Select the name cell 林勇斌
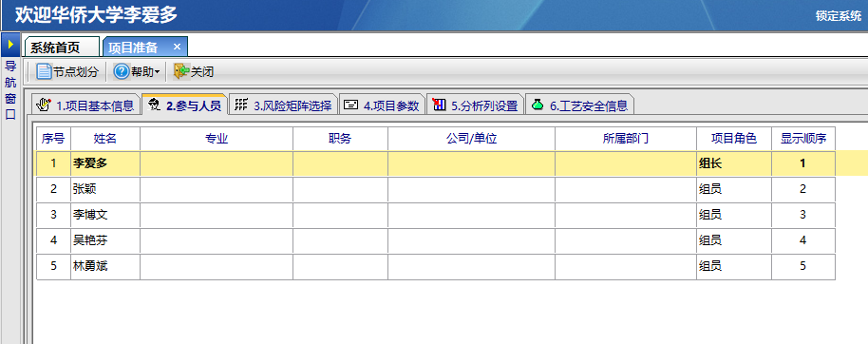Image resolution: width=868 pixels, height=344 pixels. click(x=105, y=266)
